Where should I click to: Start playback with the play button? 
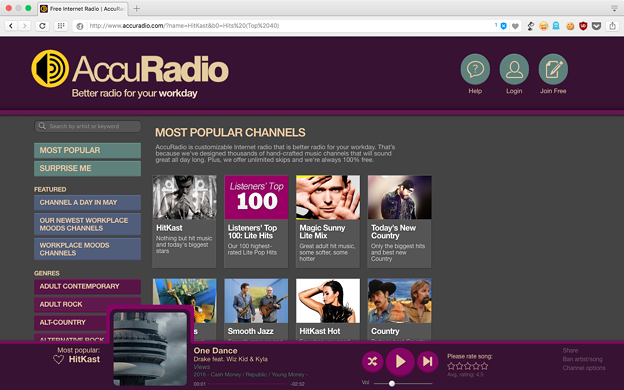pos(400,361)
